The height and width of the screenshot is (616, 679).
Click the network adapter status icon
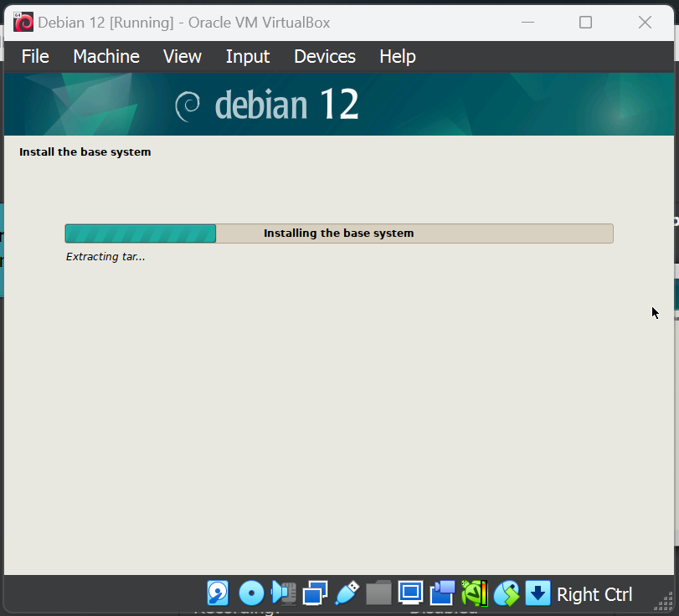[316, 593]
